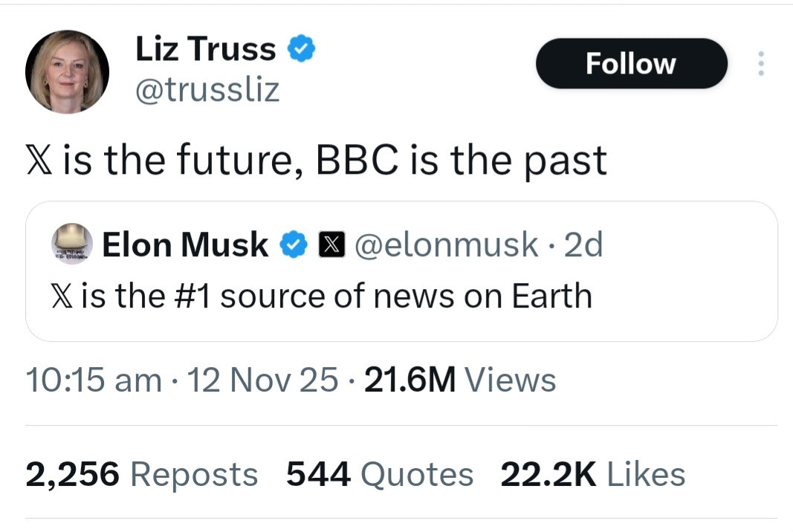Open the three-dot more options menu
Screen dimensions: 793x532
[x=760, y=64]
